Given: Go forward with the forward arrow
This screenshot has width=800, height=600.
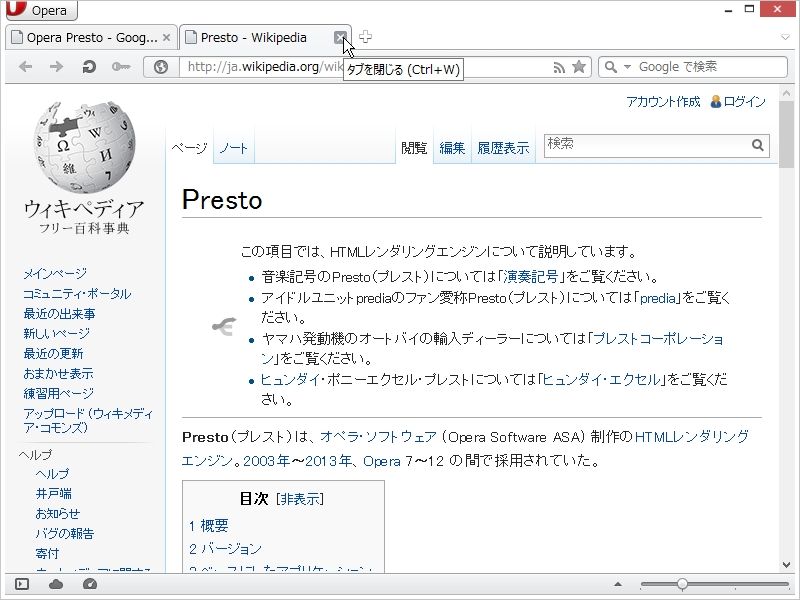Looking at the screenshot, I should point(56,66).
